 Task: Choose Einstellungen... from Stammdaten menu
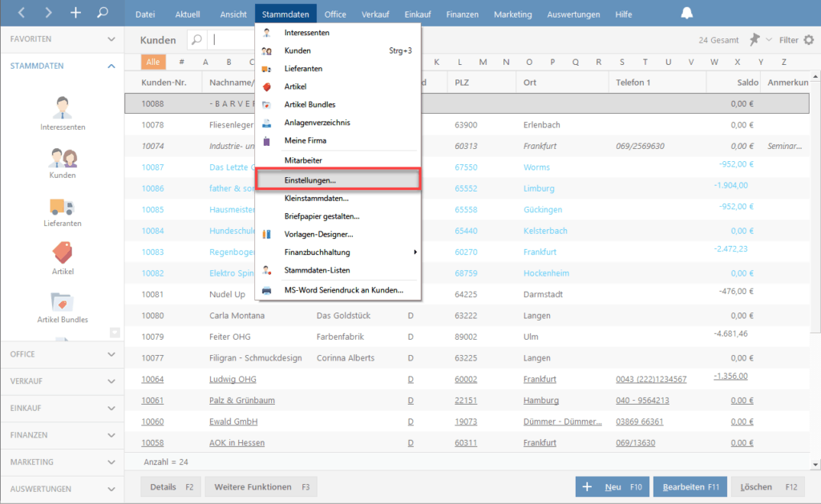pyautogui.click(x=338, y=180)
